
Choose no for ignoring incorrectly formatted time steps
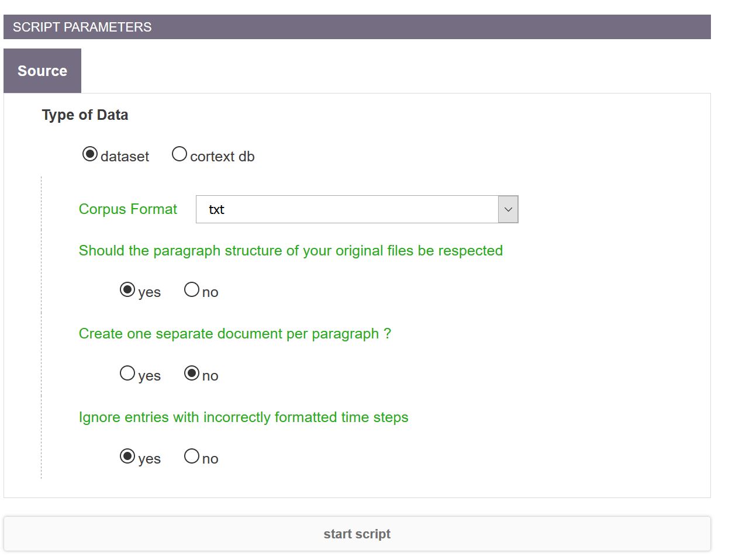click(192, 457)
